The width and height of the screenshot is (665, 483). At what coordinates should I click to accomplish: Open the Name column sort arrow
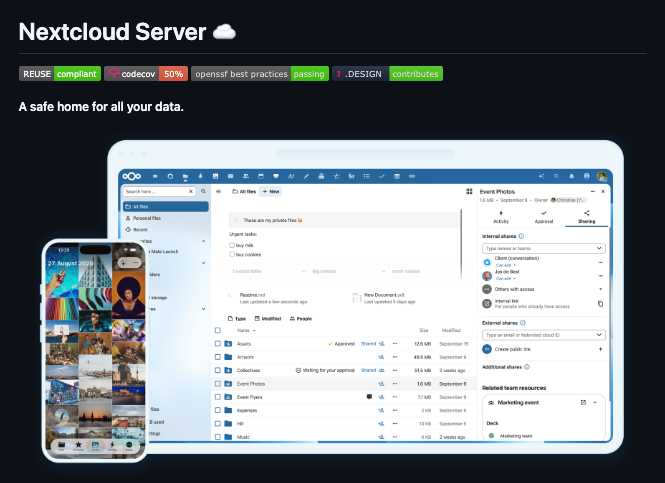[x=254, y=330]
